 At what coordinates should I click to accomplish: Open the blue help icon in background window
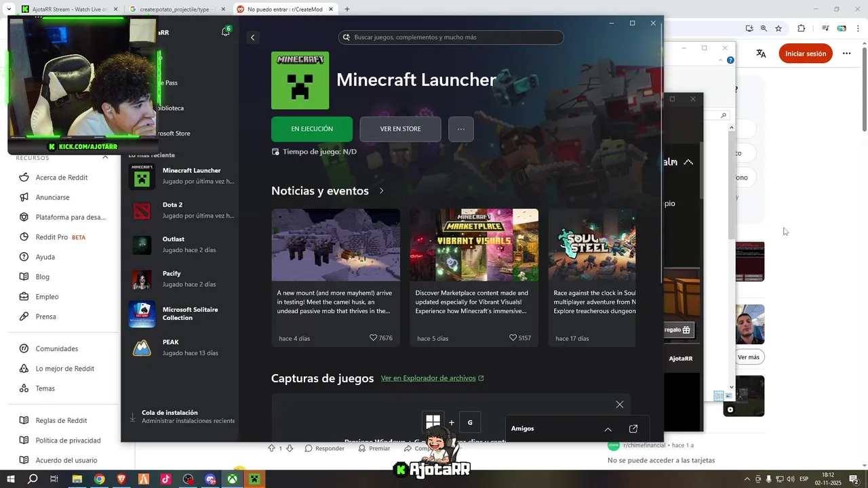pyautogui.click(x=730, y=60)
